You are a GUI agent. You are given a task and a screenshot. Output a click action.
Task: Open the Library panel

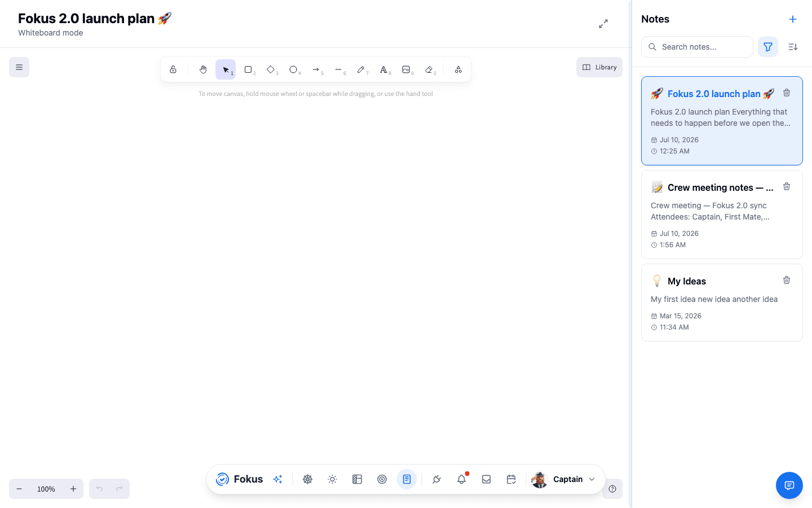(599, 67)
